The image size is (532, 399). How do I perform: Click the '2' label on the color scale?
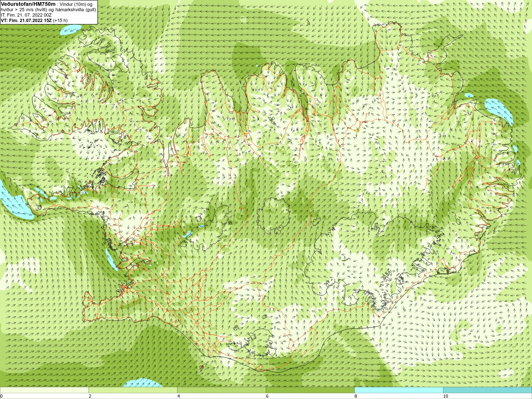point(90,396)
